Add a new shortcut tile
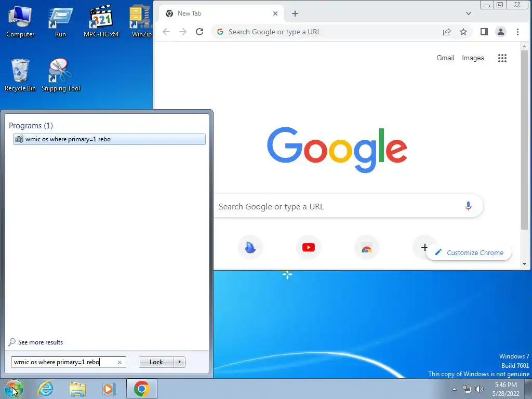The height and width of the screenshot is (399, 532). [424, 247]
